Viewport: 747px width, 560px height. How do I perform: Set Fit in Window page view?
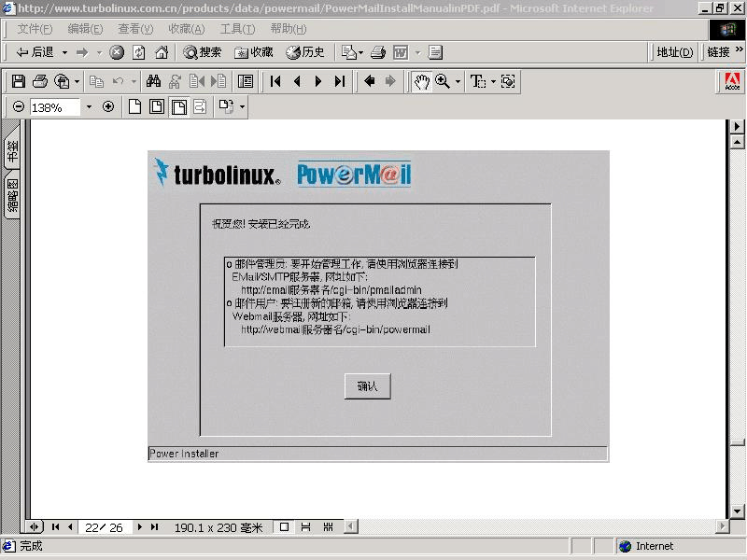[x=157, y=106]
